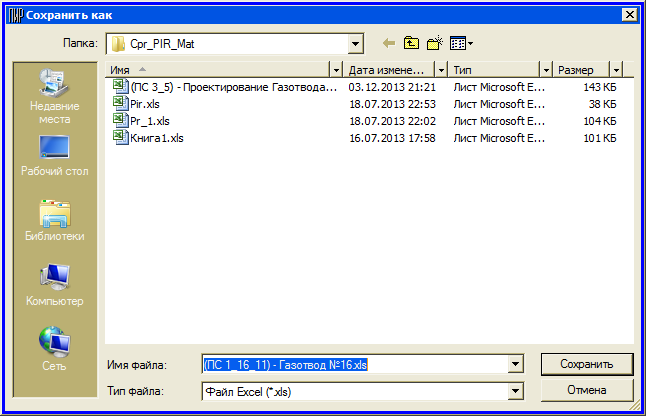The image size is (646, 416).
Task: Select the Книга1.xls file
Action: pyautogui.click(x=156, y=138)
